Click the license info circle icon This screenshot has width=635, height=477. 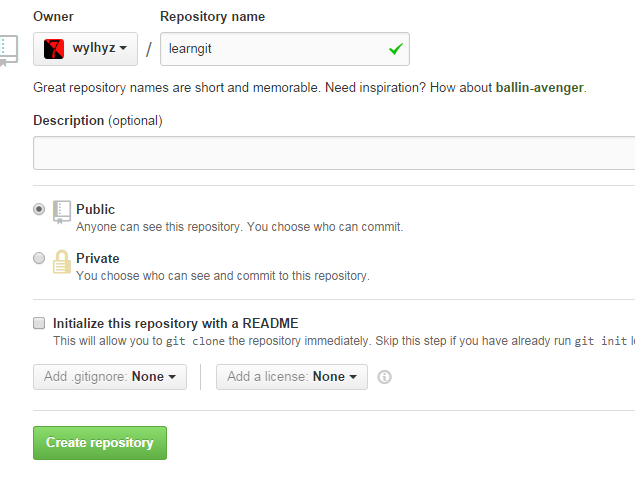click(x=384, y=377)
